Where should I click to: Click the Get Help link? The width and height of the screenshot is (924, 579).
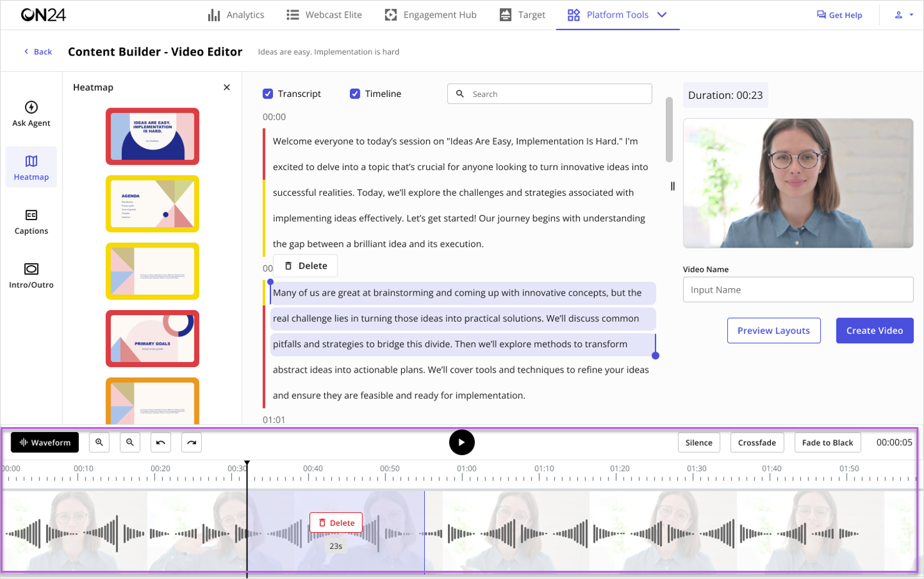coord(839,15)
